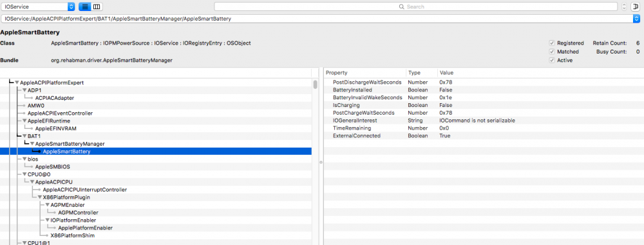Toggle the Matched checkbox
The image size is (644, 245).
[552, 52]
